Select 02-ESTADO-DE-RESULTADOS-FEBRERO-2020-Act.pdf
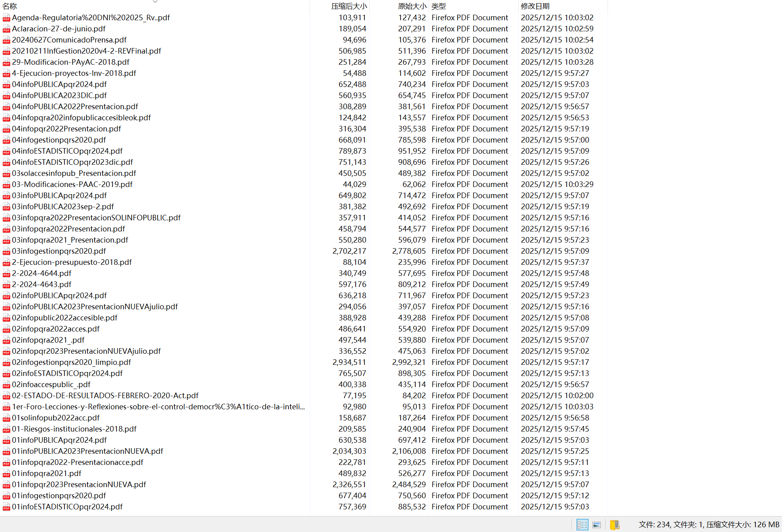Image resolution: width=782 pixels, height=532 pixels. coord(105,396)
